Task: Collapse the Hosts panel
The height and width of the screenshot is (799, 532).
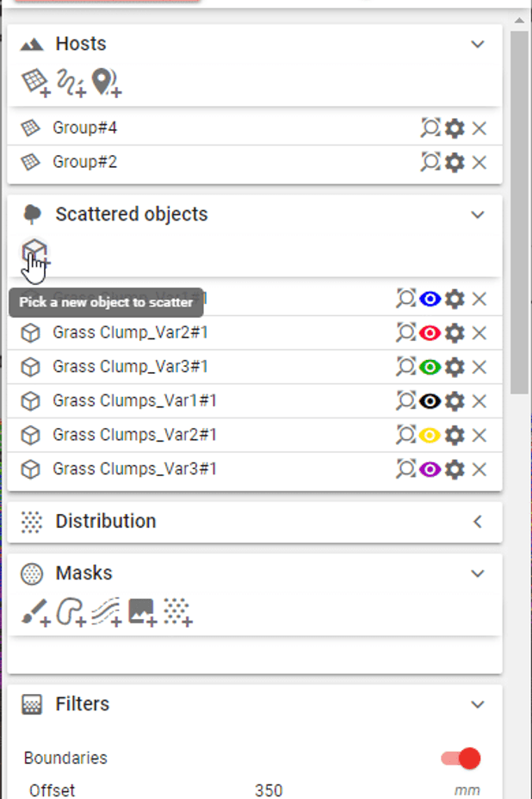Action: 478,43
